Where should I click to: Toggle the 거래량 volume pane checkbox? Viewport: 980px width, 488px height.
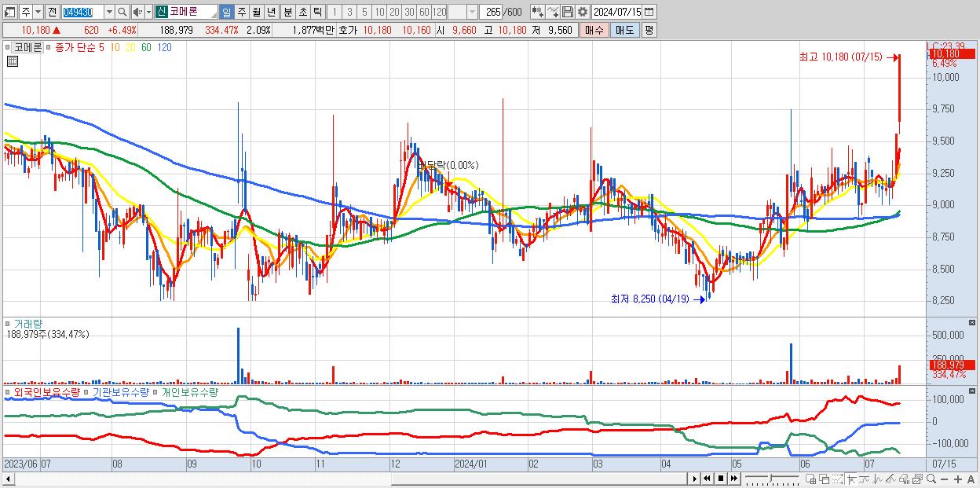tap(9, 324)
